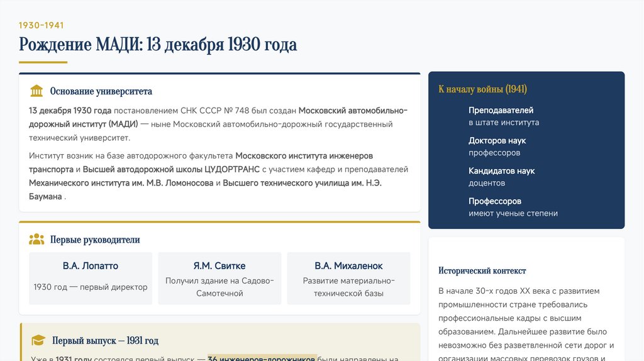
Task: Click bold text 13 декабря 1930 года
Action: (x=70, y=111)
